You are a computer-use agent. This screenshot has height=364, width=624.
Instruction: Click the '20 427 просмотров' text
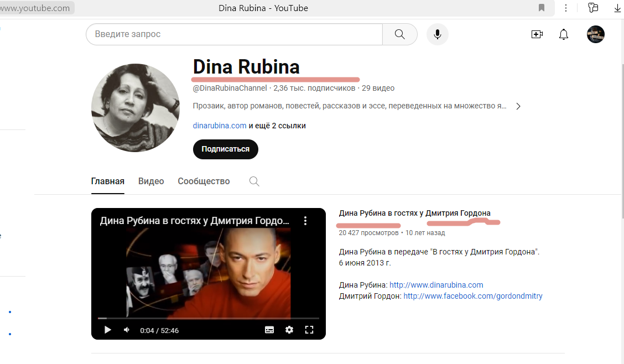(368, 233)
